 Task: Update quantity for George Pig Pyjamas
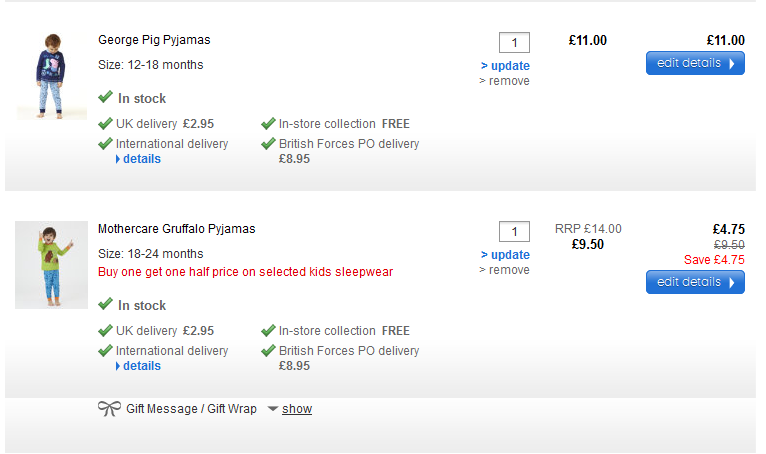pyautogui.click(x=506, y=66)
